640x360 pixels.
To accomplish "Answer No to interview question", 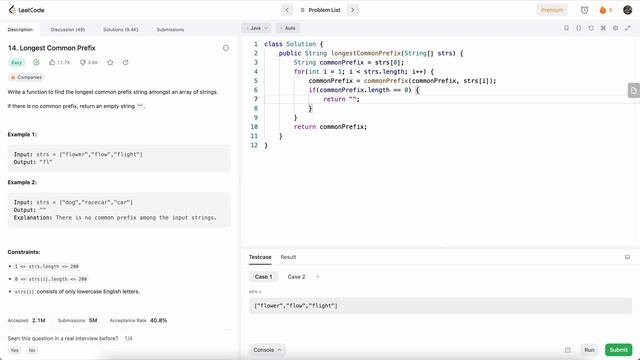I will [x=32, y=350].
